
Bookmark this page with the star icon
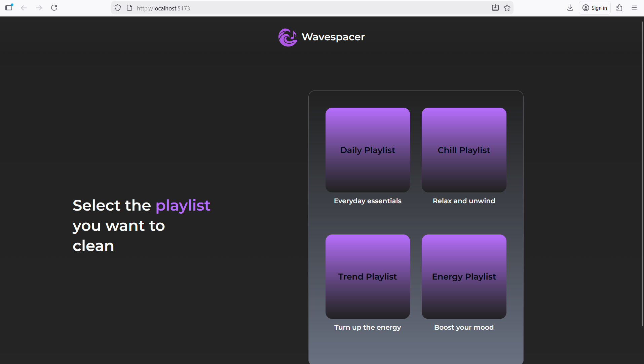(507, 8)
